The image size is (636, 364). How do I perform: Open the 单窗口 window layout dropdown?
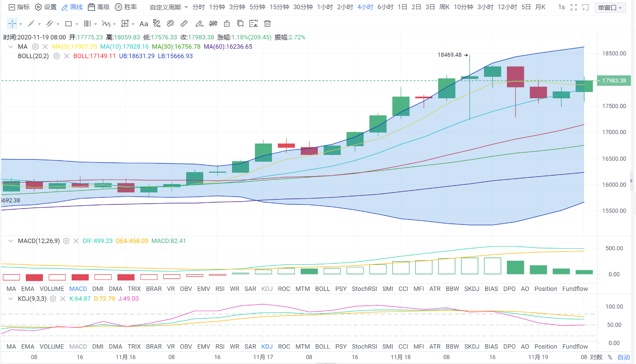610,7
